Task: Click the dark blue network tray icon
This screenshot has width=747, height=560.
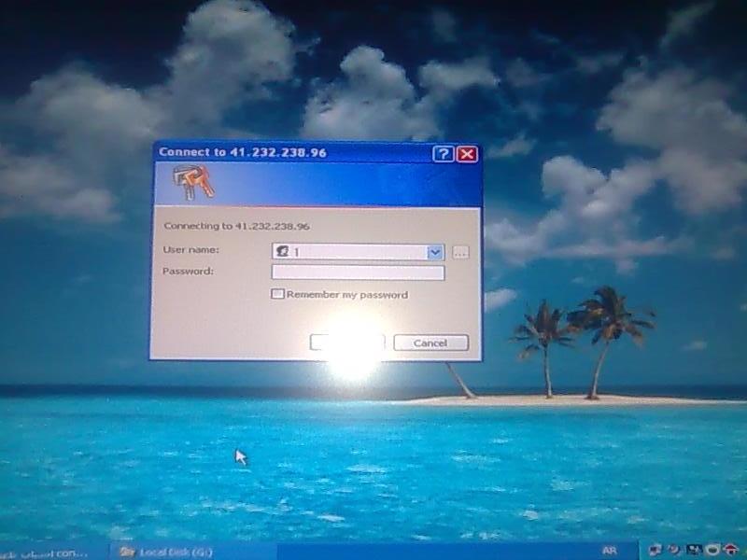Action: point(694,551)
